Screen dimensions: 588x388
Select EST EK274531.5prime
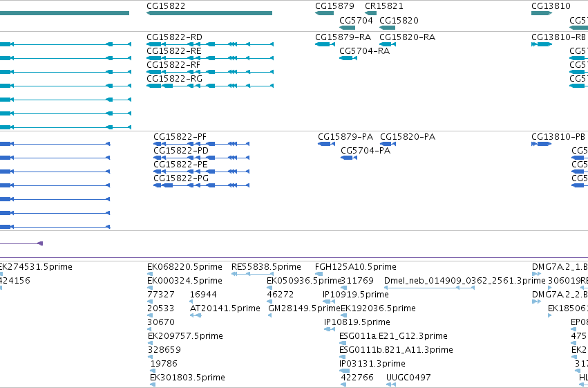[x=1, y=274]
